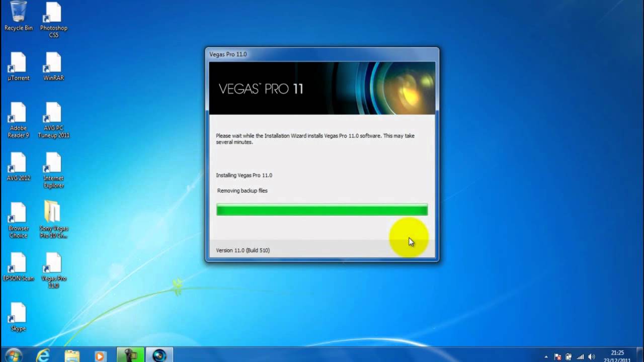Select the Sony Vegas Pro 10 folder
644x362 pixels.
53,220
